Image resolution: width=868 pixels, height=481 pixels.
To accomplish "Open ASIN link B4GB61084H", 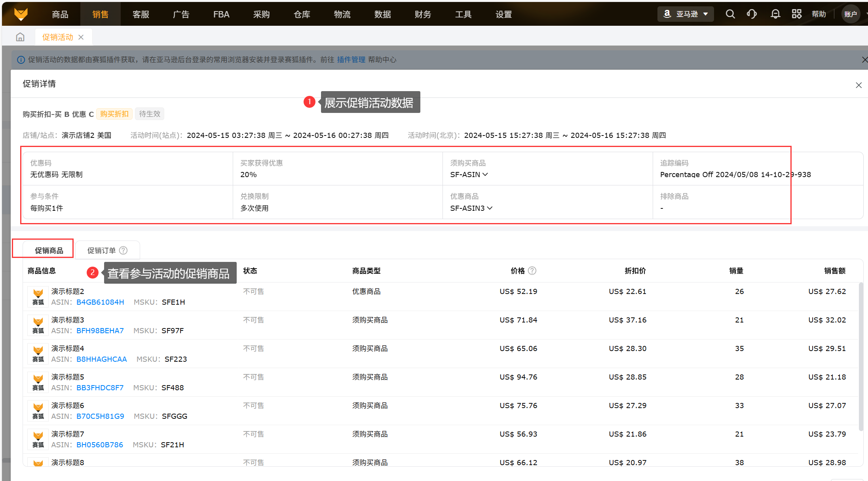I will point(100,302).
